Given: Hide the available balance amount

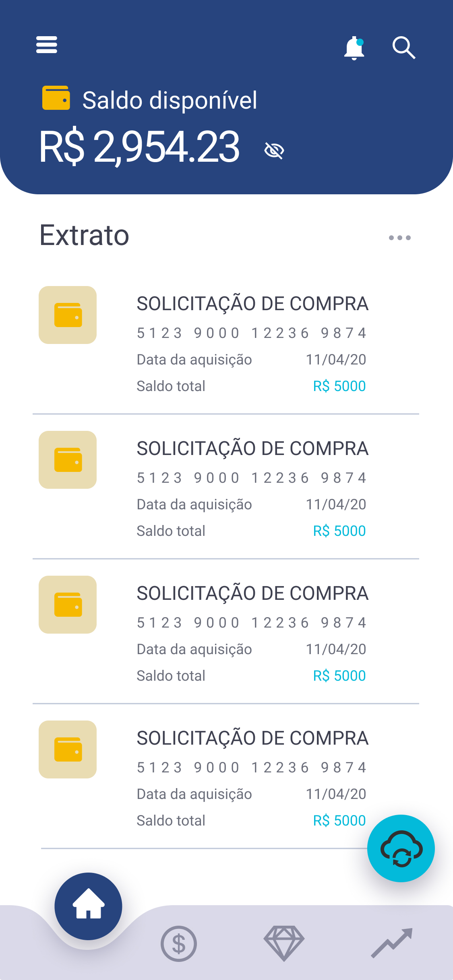Looking at the screenshot, I should [274, 150].
